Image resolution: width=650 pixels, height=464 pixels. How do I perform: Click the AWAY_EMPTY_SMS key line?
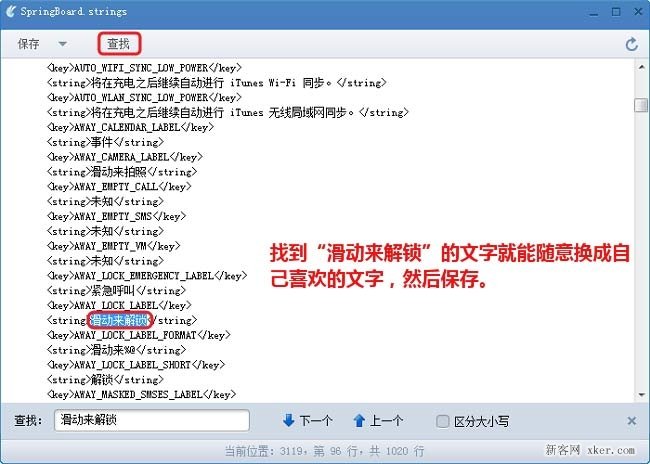coord(116,216)
